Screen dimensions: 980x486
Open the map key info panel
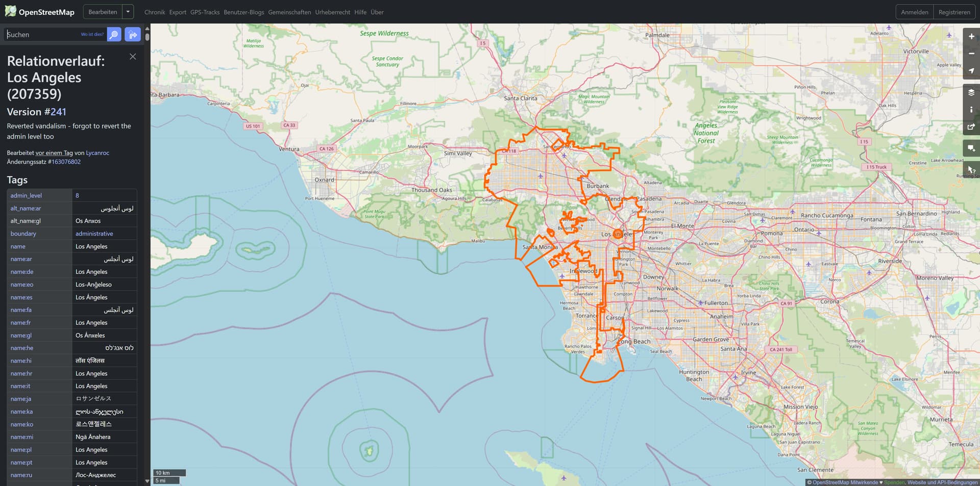971,110
